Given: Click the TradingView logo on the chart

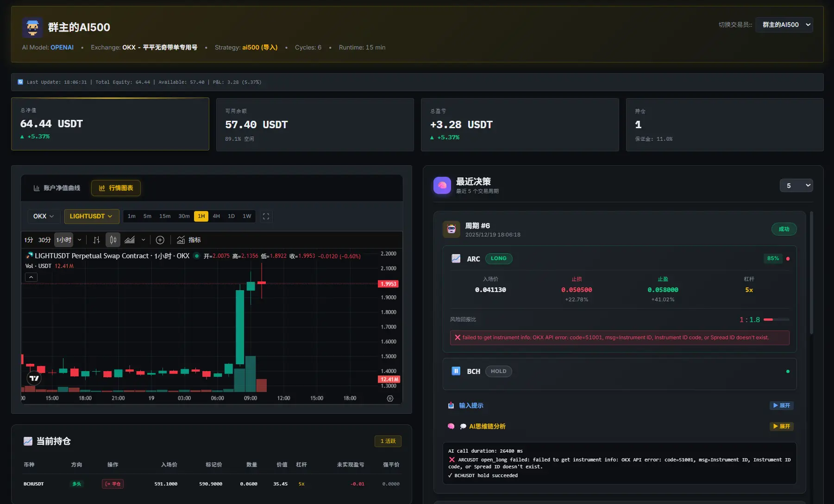Looking at the screenshot, I should 33,378.
